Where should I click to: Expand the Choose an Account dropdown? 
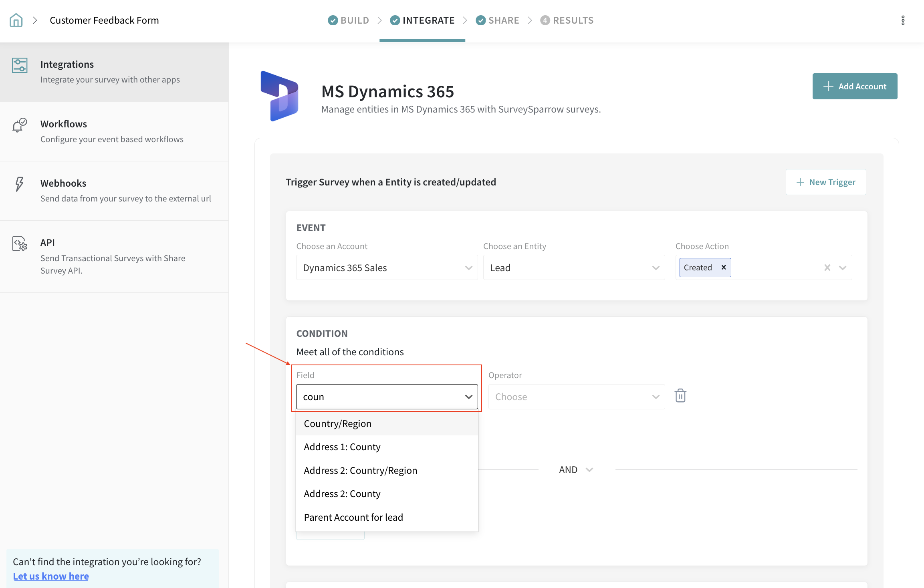click(x=387, y=268)
